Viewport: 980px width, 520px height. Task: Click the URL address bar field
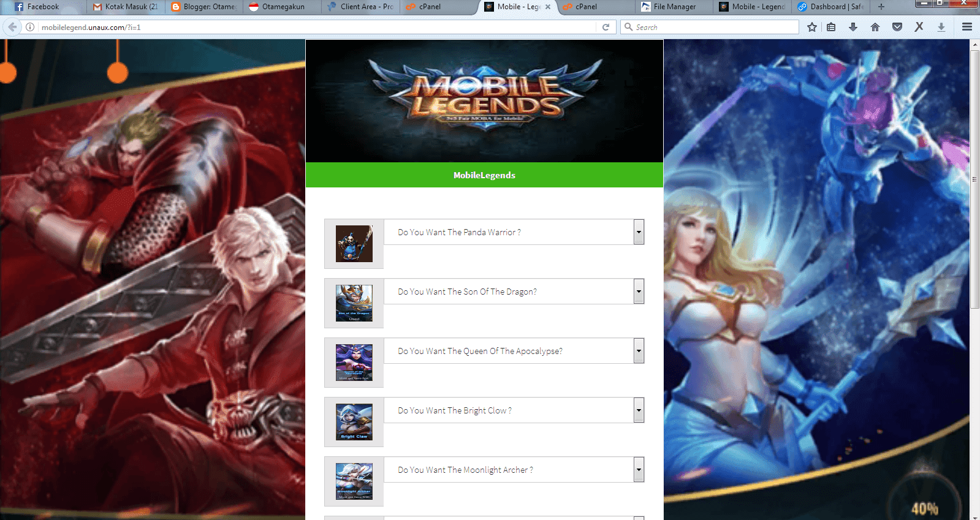[317, 27]
